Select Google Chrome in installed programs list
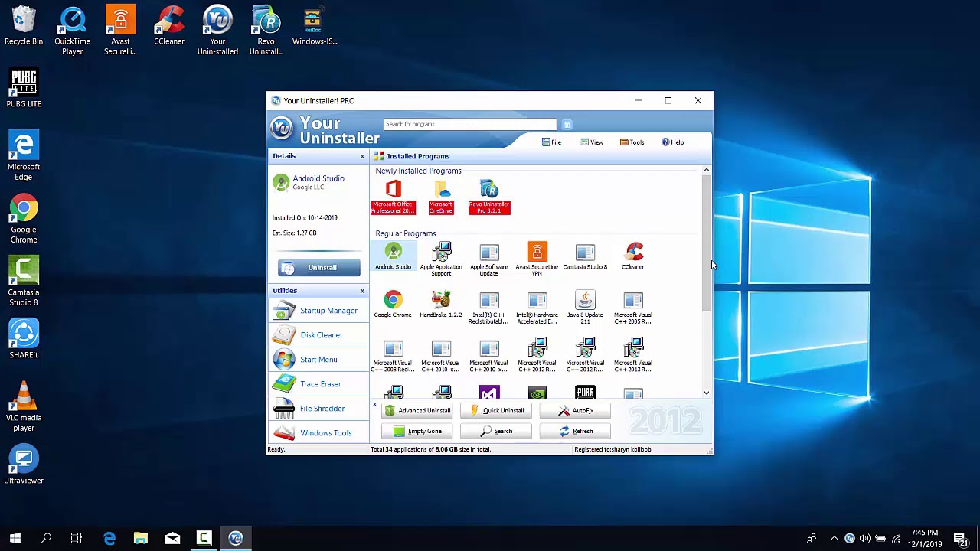This screenshot has height=551, width=980. 393,305
